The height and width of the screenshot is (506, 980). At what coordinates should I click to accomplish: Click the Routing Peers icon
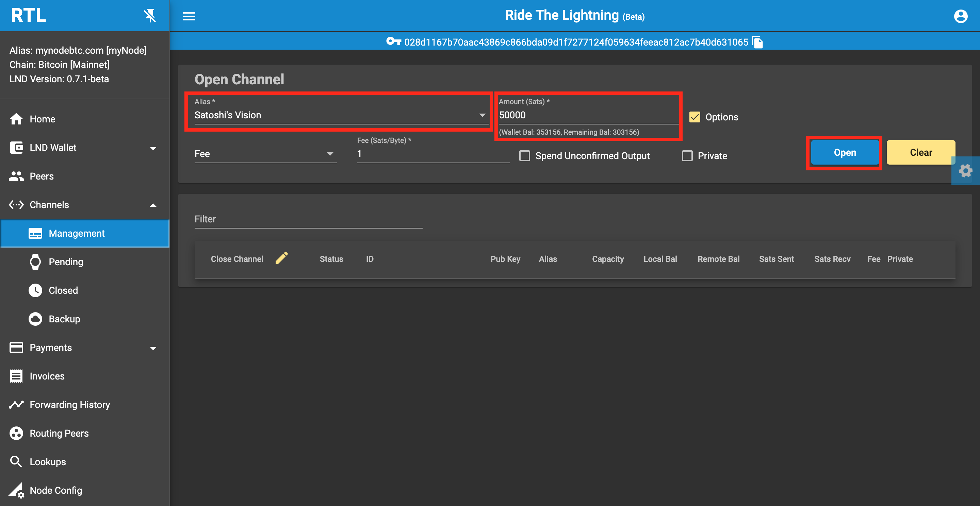[16, 433]
